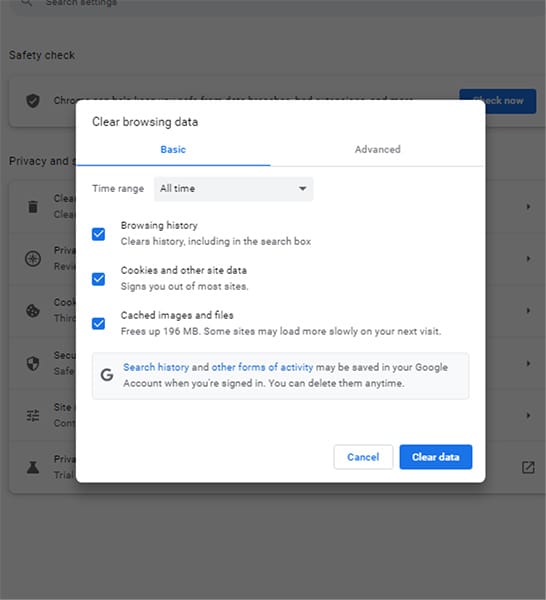Click the Safety check shield icon
546x600 pixels.
(33, 101)
